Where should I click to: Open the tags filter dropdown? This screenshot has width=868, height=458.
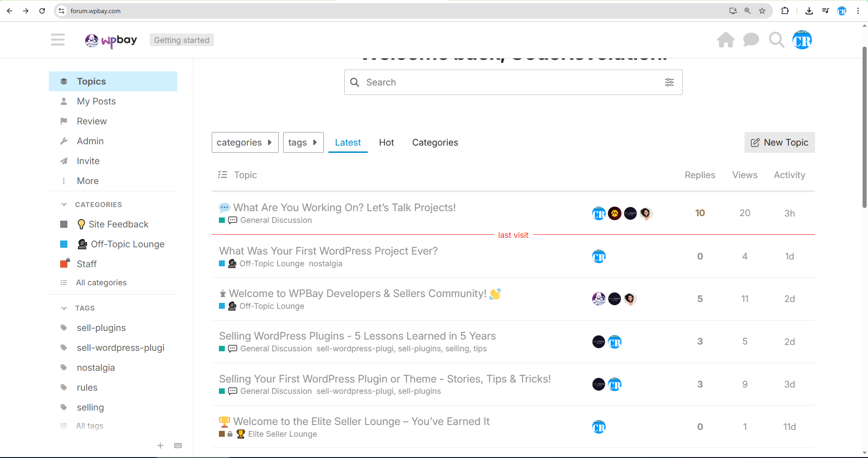(x=303, y=142)
